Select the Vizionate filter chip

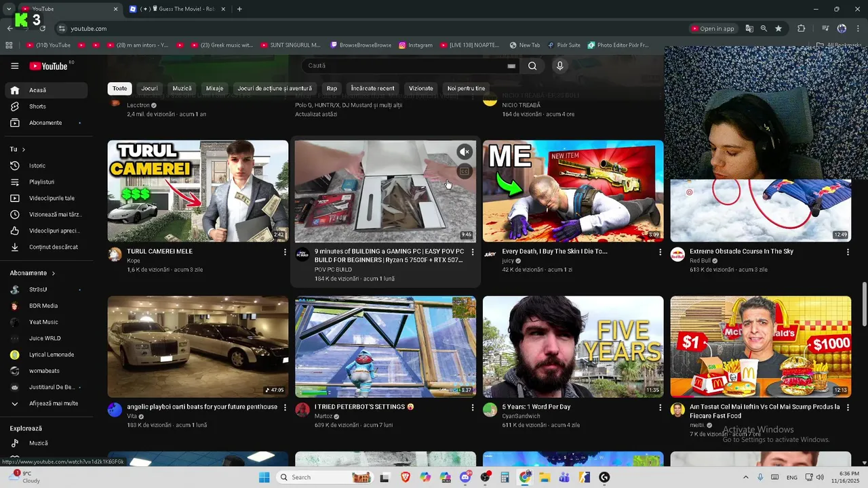(x=421, y=89)
